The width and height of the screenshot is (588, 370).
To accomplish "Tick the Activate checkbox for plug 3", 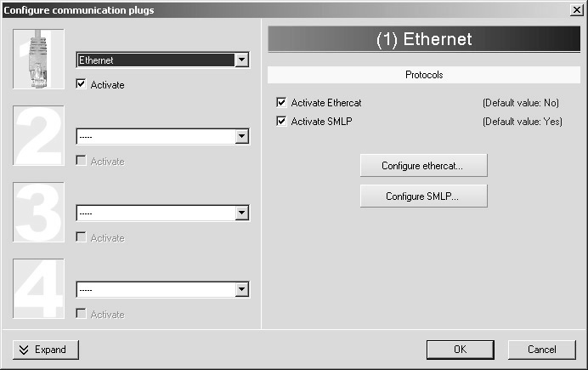I will (81, 236).
